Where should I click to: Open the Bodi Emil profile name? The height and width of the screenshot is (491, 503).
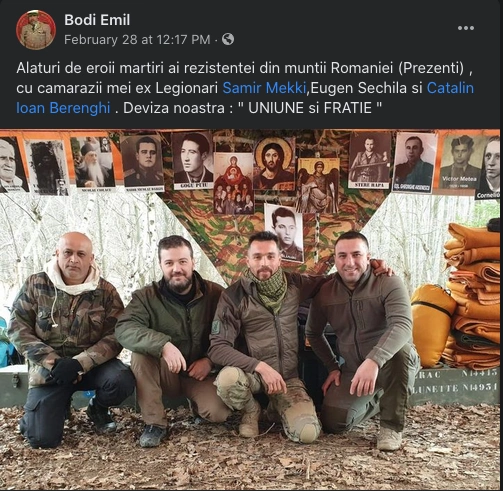pos(97,20)
